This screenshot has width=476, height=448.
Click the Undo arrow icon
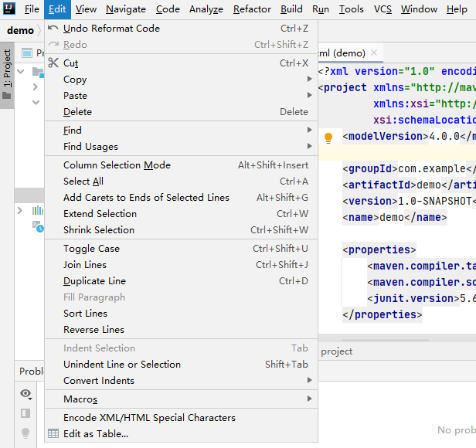point(53,29)
